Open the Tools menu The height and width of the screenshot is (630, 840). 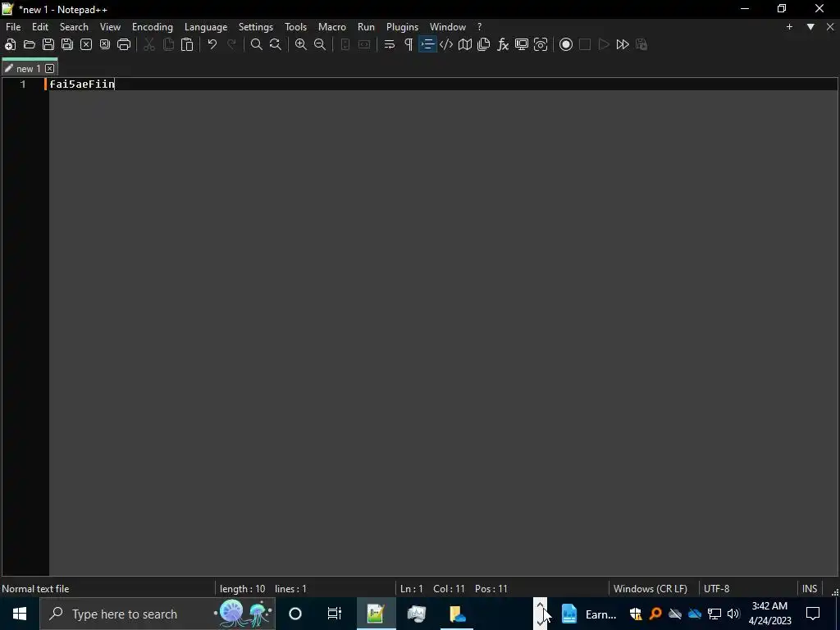pyautogui.click(x=295, y=27)
